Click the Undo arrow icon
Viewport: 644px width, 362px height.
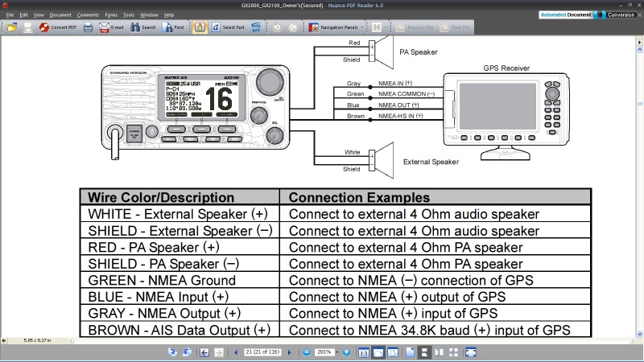point(277,27)
